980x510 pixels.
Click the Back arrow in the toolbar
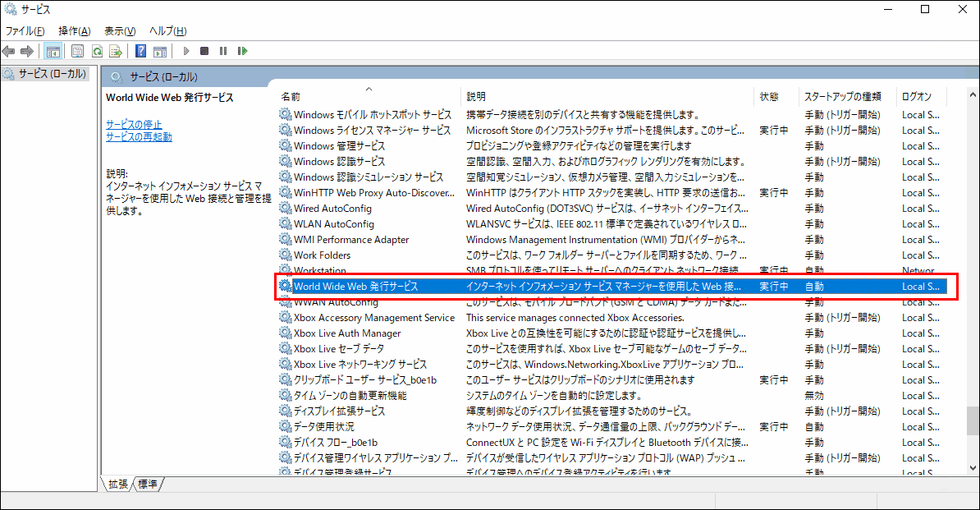(9, 51)
